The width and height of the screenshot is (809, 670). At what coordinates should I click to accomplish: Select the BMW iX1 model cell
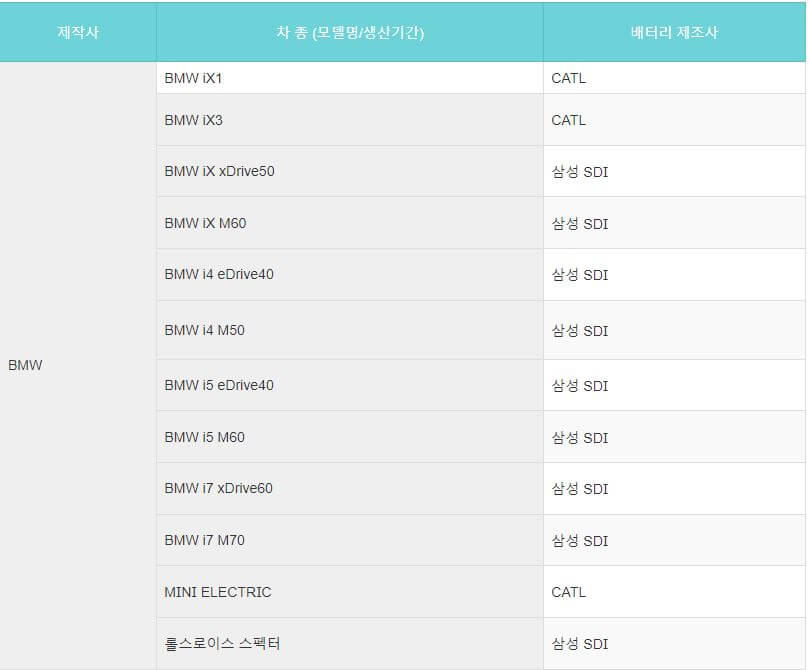click(350, 78)
